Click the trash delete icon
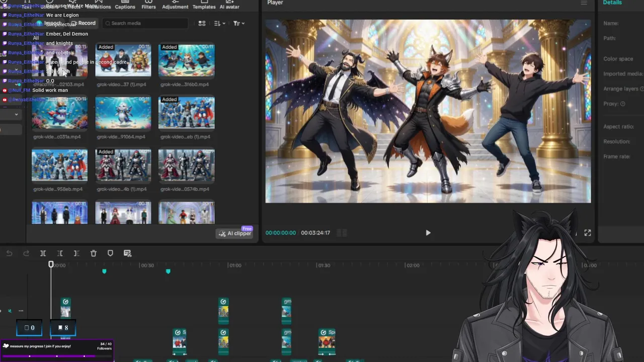This screenshot has width=644, height=362. 94,253
